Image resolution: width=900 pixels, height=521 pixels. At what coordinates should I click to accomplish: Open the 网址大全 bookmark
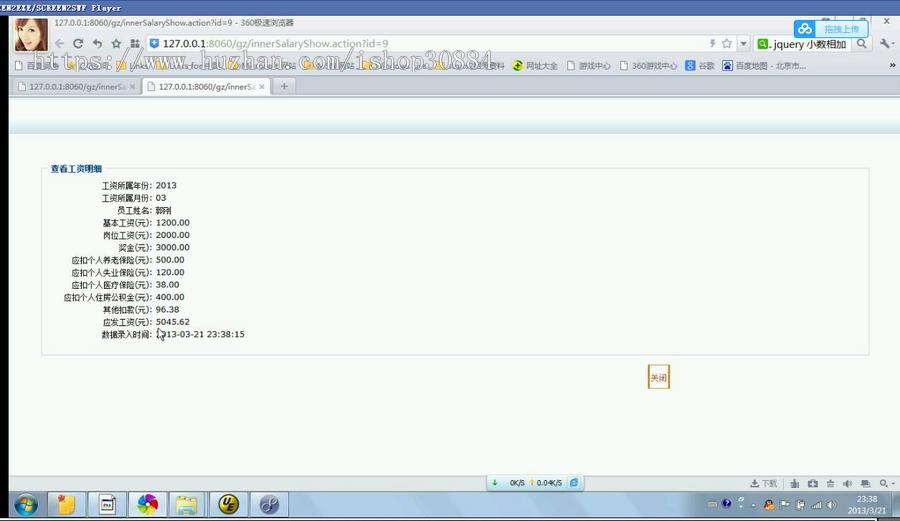(535, 65)
